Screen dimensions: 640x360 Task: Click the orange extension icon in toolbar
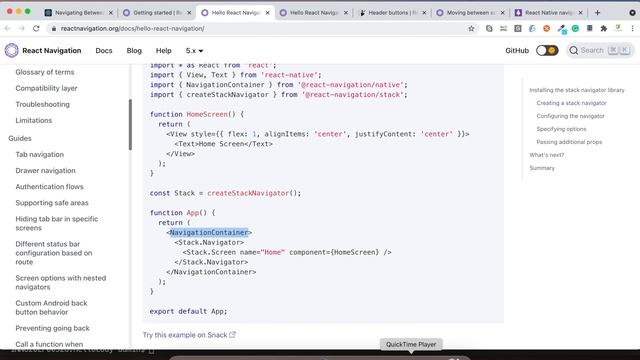pyautogui.click(x=547, y=29)
